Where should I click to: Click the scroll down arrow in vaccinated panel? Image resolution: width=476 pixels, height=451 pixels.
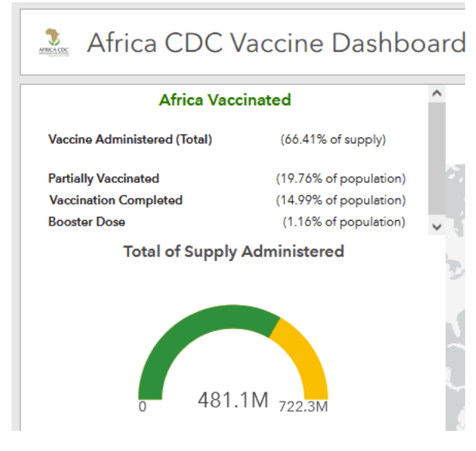436,226
